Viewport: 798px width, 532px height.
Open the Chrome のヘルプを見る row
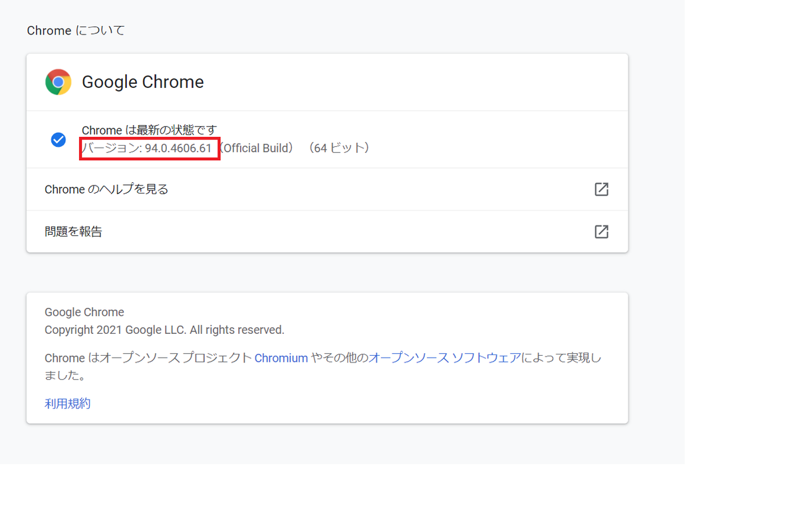point(327,190)
